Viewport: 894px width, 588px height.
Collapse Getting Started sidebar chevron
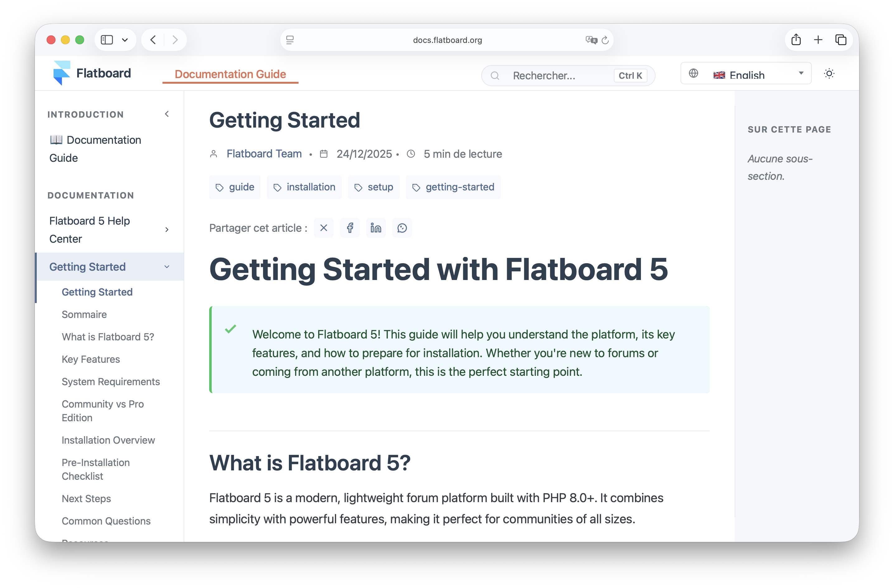[x=167, y=267]
